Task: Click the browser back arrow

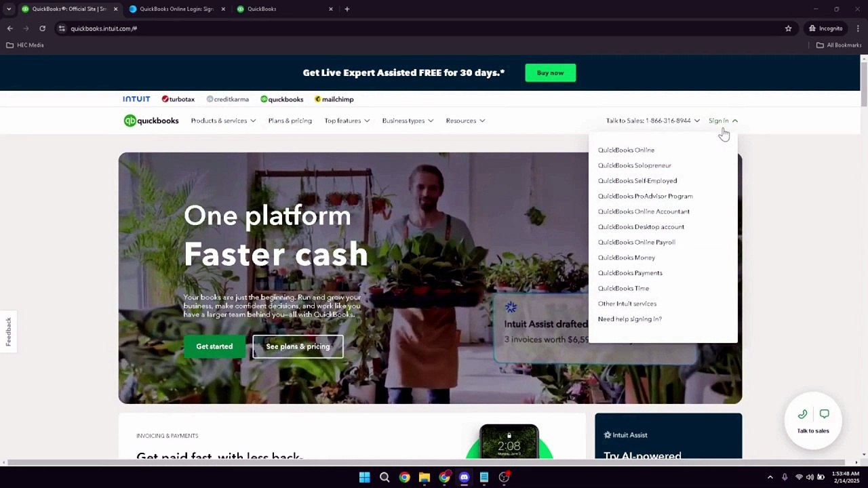Action: [9, 28]
